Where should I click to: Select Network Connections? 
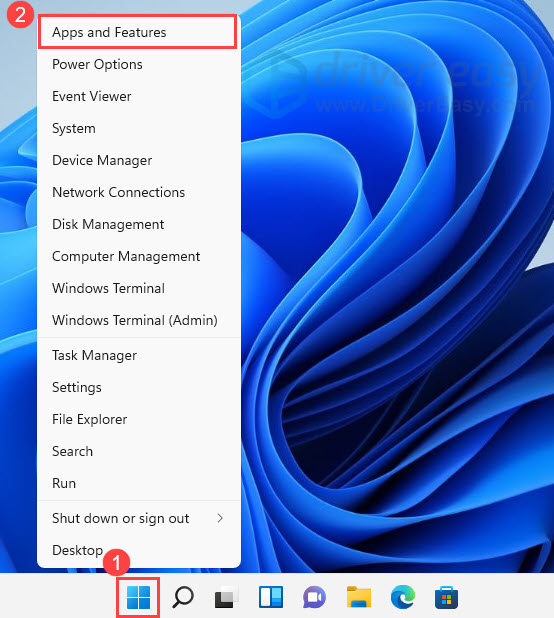(139, 192)
